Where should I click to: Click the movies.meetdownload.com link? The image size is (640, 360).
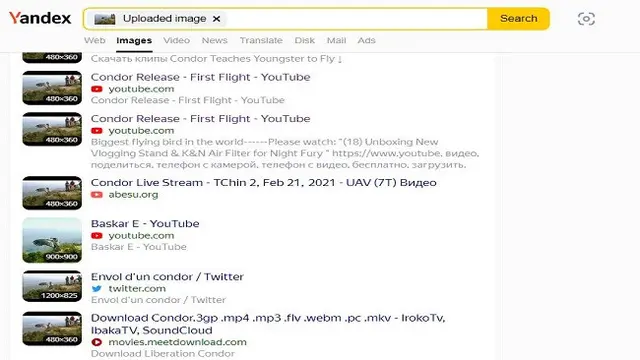pos(178,342)
